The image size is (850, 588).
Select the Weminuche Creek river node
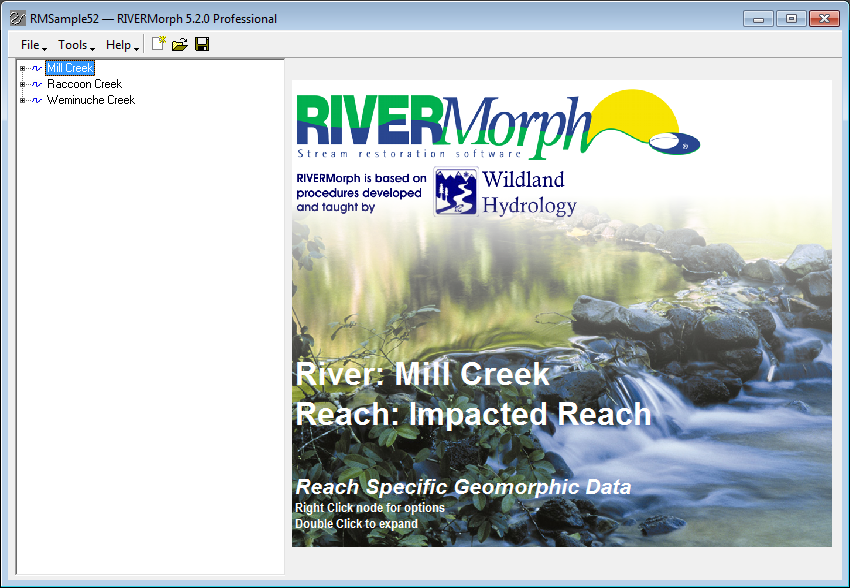[91, 100]
